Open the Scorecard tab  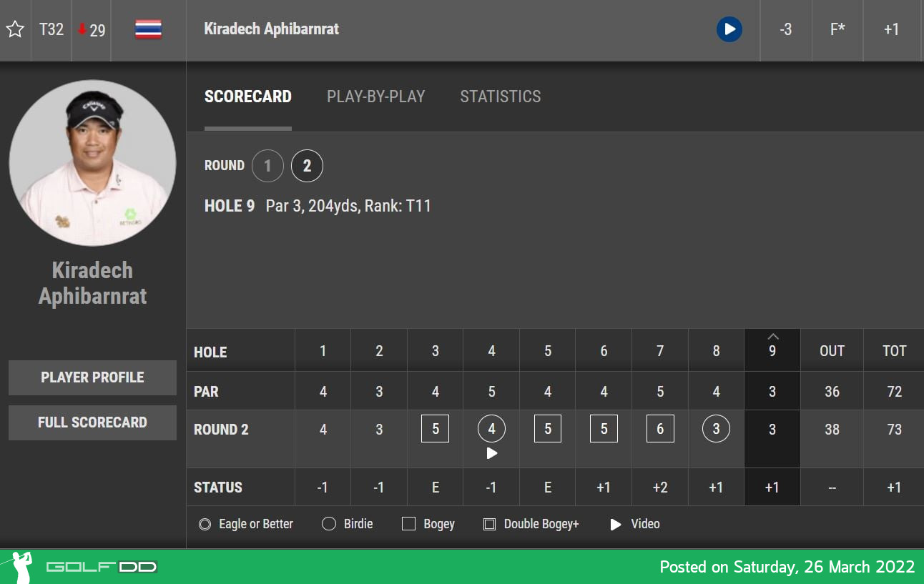coord(247,96)
